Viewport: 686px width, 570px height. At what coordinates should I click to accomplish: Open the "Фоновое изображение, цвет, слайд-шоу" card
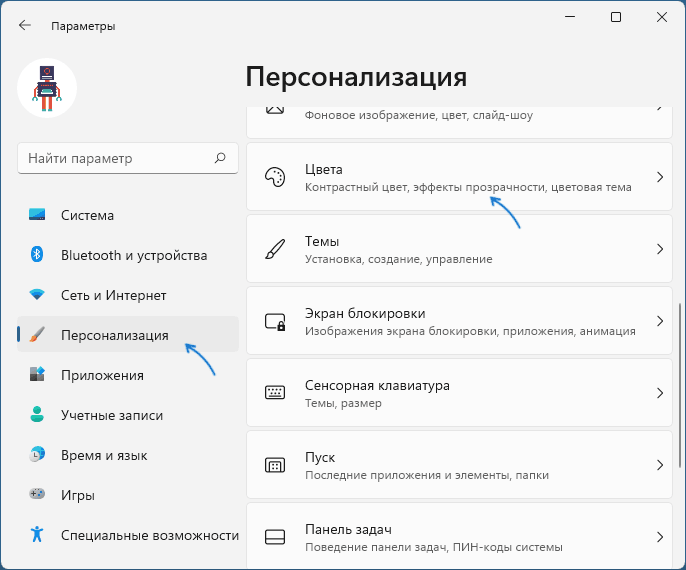[459, 122]
